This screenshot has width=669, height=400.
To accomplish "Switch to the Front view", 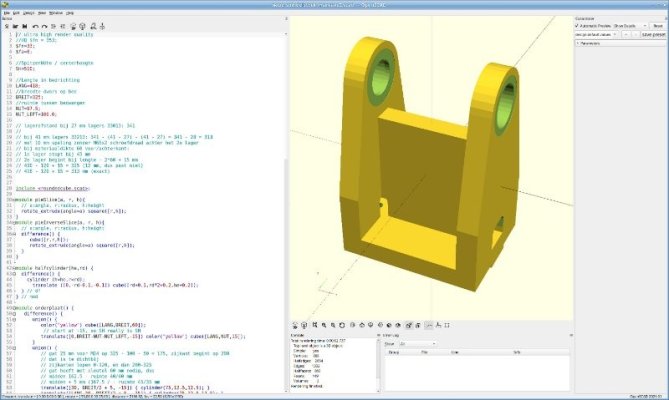I will pyautogui.click(x=389, y=325).
